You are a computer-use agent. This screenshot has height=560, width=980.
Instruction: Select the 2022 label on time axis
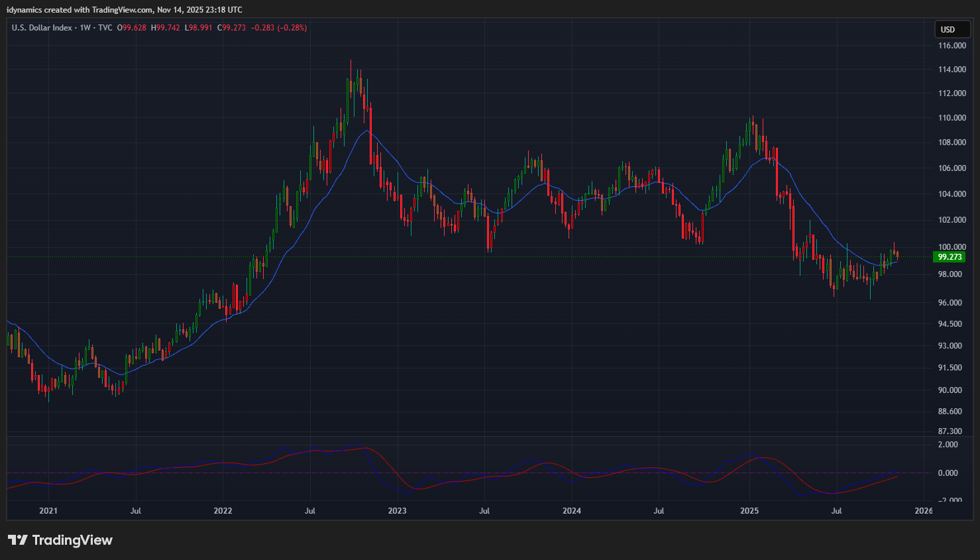[x=223, y=511]
